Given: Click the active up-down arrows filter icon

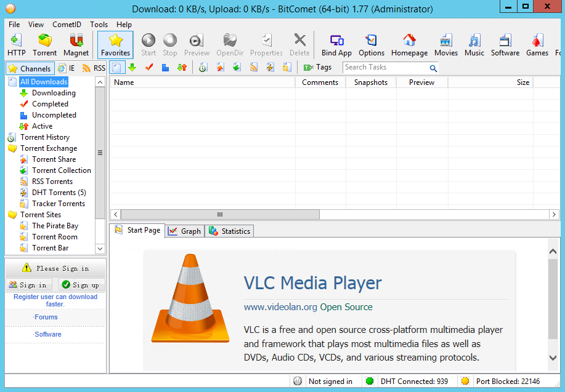Looking at the screenshot, I should (182, 67).
